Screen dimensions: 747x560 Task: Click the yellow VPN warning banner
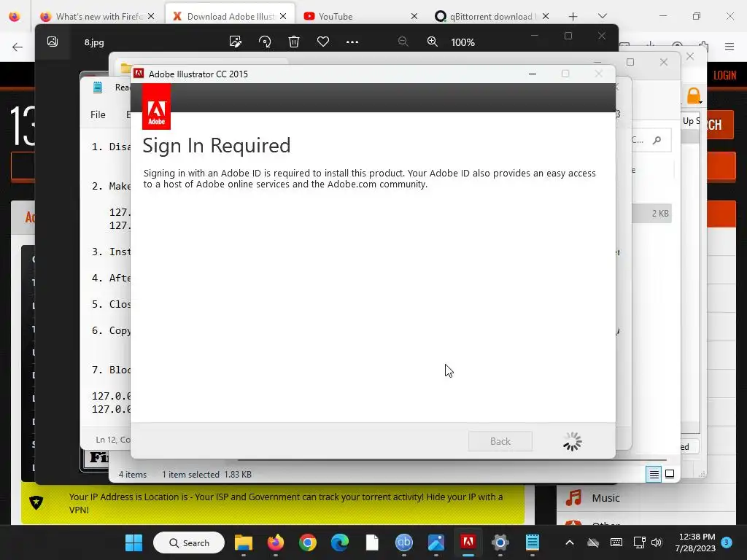click(273, 503)
